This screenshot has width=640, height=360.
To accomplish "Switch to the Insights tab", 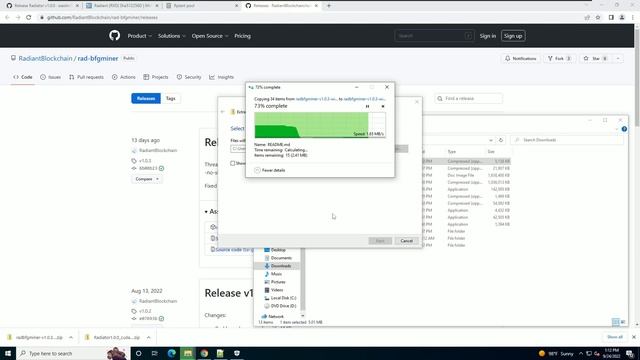I will (222, 77).
